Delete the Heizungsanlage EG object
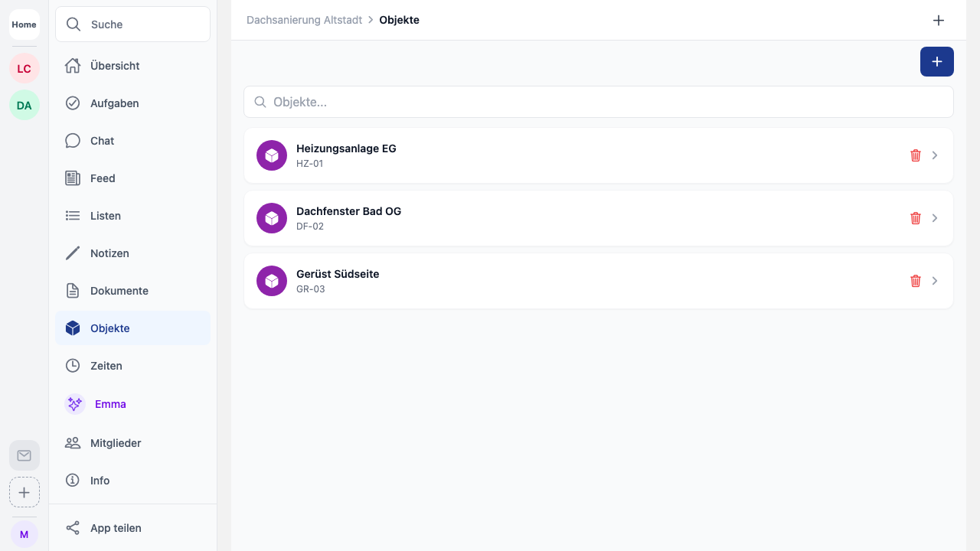 (x=915, y=155)
